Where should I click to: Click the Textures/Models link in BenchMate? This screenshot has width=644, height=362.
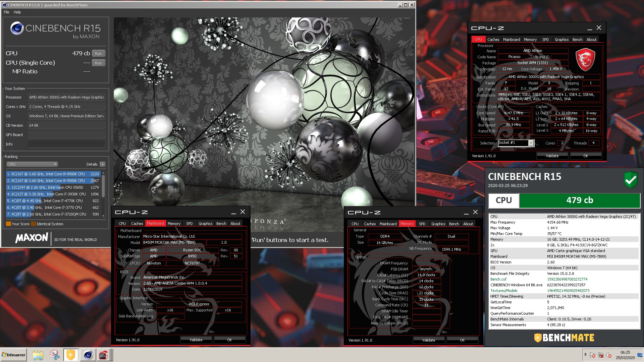pyautogui.click(x=504, y=291)
